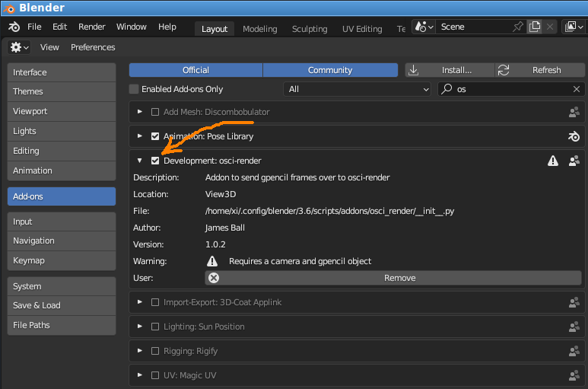Click community icon on Rigify row

(574, 351)
